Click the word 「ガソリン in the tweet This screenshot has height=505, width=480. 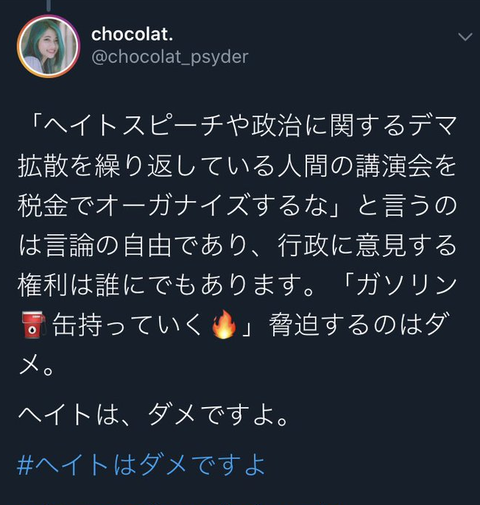(x=399, y=286)
